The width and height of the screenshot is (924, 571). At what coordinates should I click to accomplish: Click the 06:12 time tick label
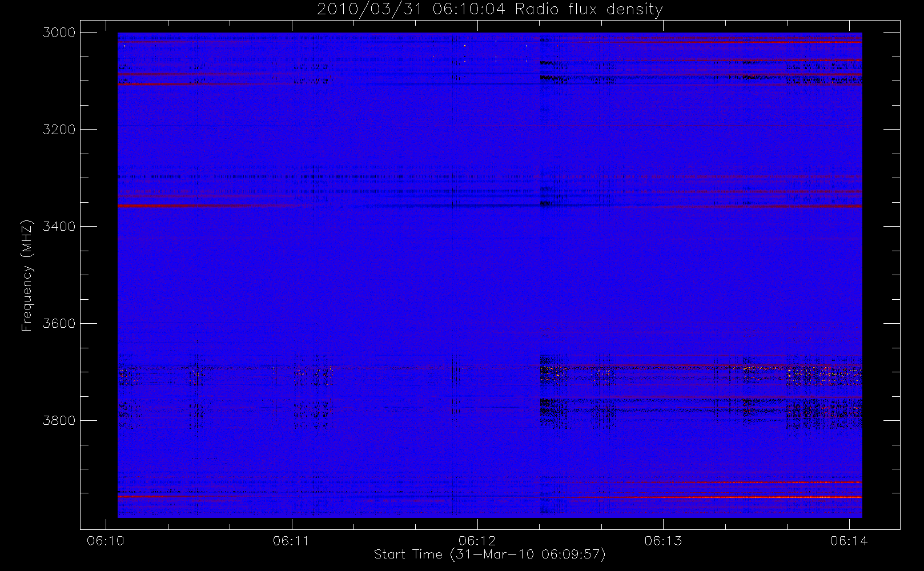click(x=477, y=541)
